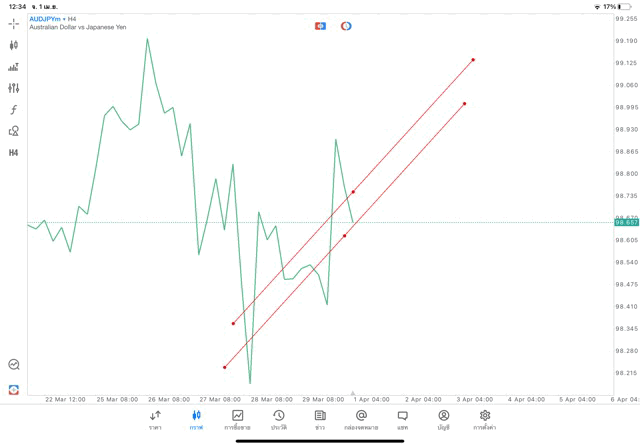Open the บัญชี (Accounts) tab
The width and height of the screenshot is (640, 447).
(443, 420)
